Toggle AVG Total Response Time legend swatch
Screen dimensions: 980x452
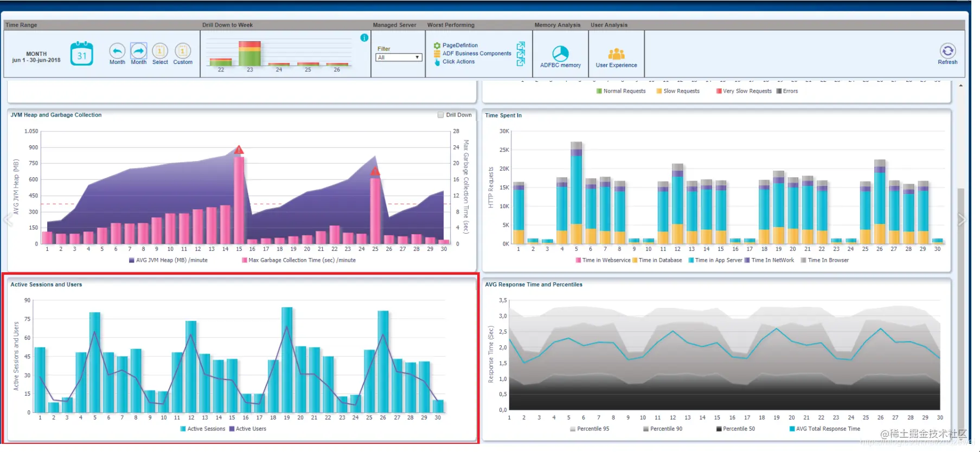pos(792,429)
